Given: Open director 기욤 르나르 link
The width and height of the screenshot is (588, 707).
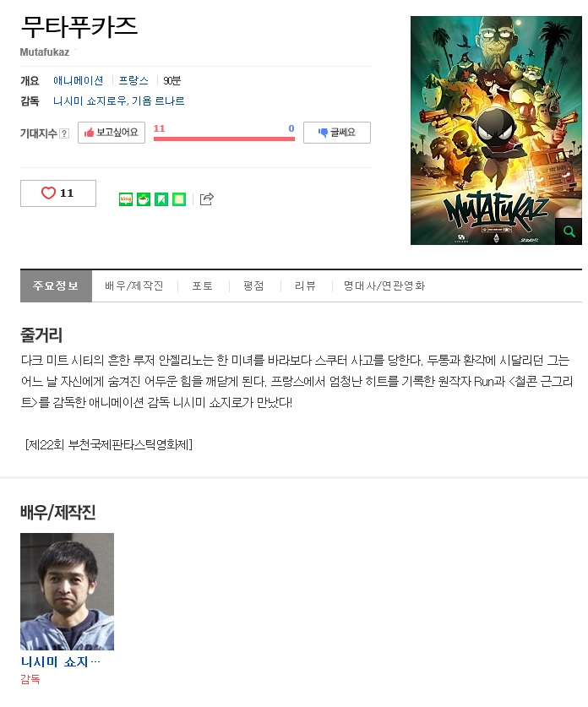Looking at the screenshot, I should point(158,101).
